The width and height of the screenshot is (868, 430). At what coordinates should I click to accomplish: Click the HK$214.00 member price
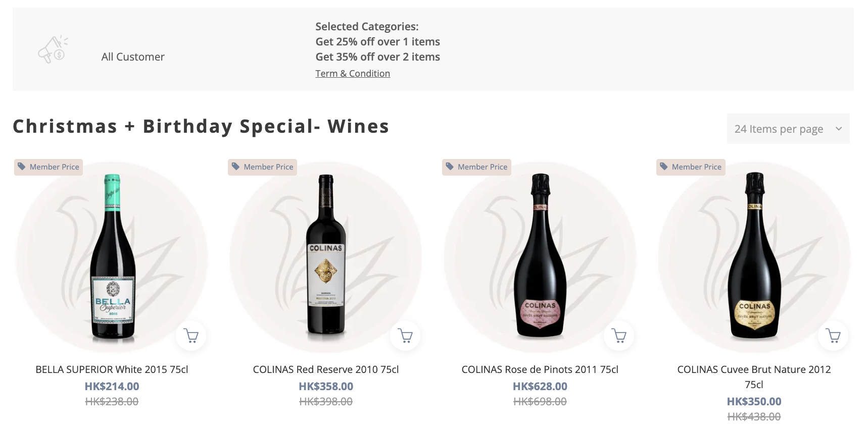(112, 387)
